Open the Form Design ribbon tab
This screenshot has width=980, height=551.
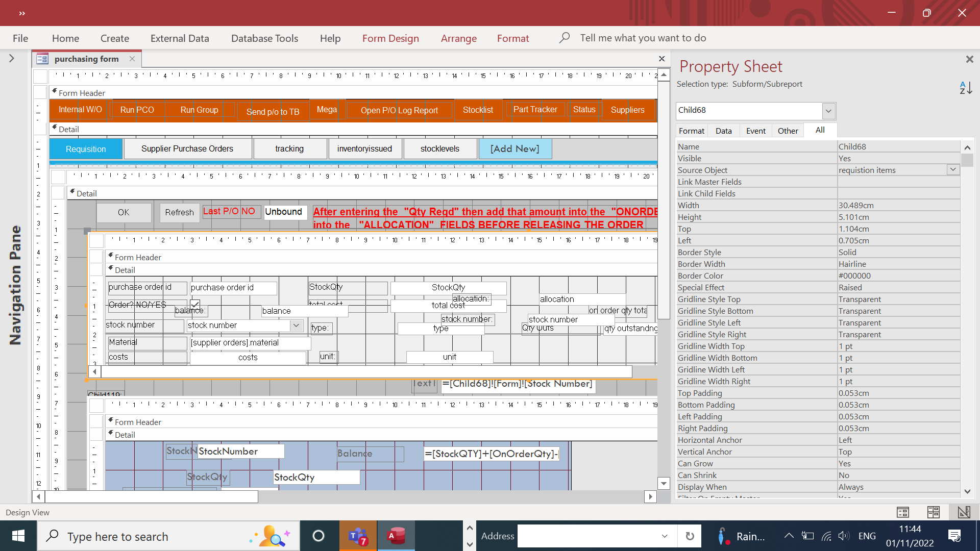[x=390, y=38]
